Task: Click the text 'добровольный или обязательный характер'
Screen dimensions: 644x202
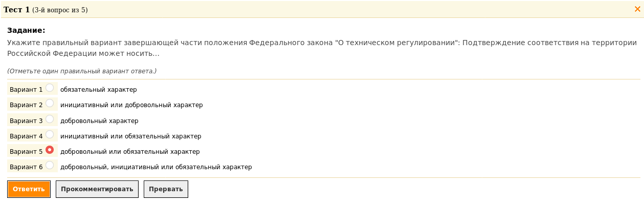Action: 130,152
